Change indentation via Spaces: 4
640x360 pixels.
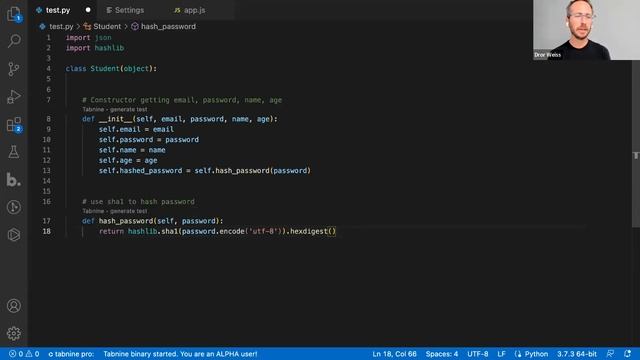(442, 354)
